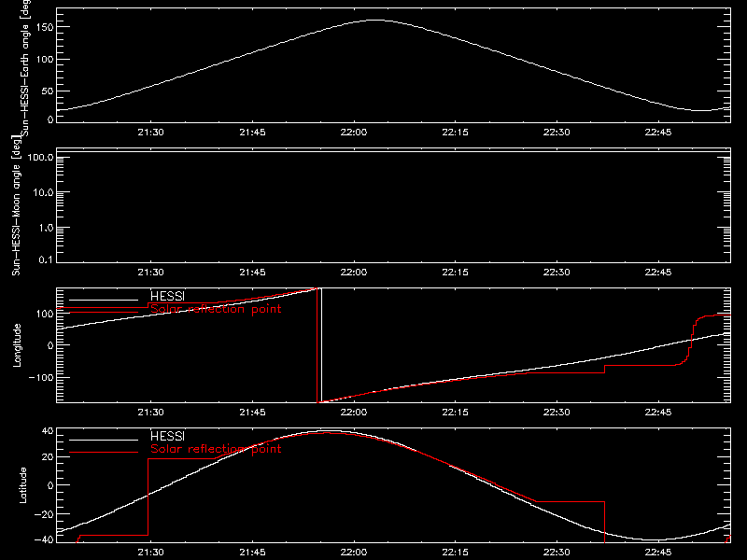The height and width of the screenshot is (560, 747).
Task: Click 22:45 label under Earth angle plot
Action: pos(658,133)
